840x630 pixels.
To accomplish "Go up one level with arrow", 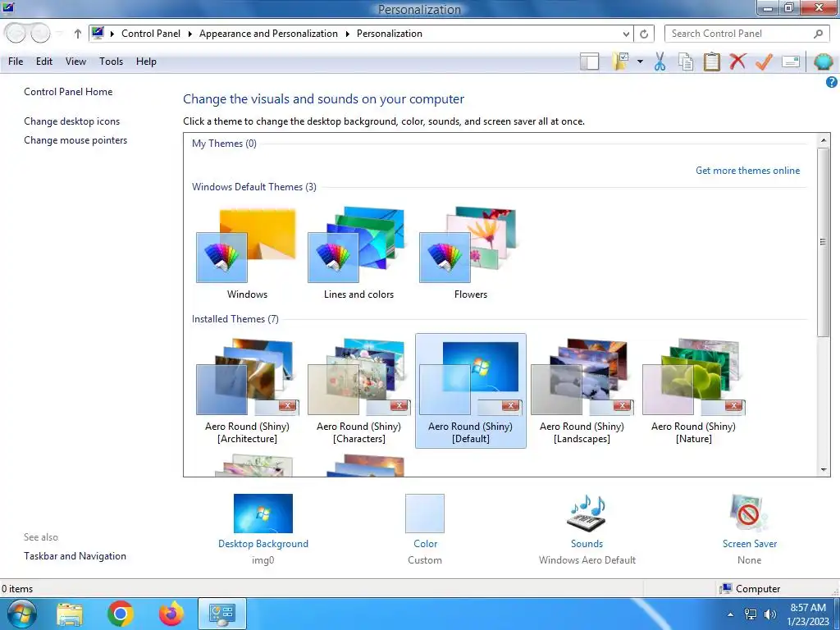I will coord(78,34).
